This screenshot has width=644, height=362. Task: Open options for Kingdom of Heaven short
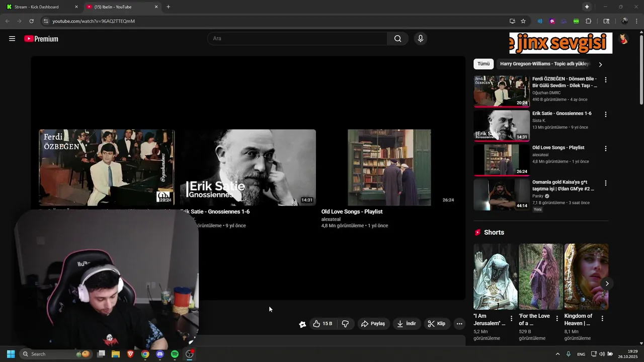pyautogui.click(x=602, y=318)
